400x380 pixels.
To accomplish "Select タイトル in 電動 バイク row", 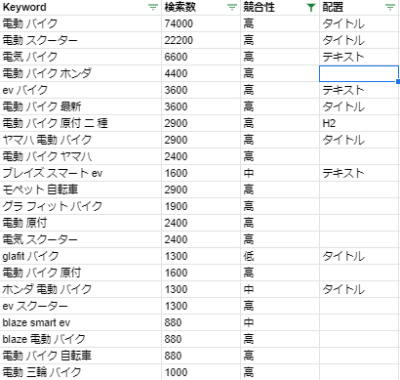I will [x=359, y=24].
